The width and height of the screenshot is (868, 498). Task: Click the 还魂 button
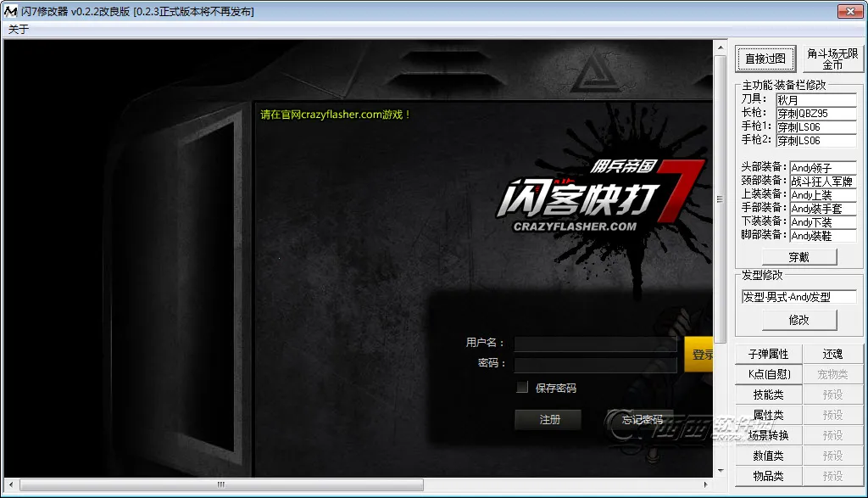click(x=832, y=354)
